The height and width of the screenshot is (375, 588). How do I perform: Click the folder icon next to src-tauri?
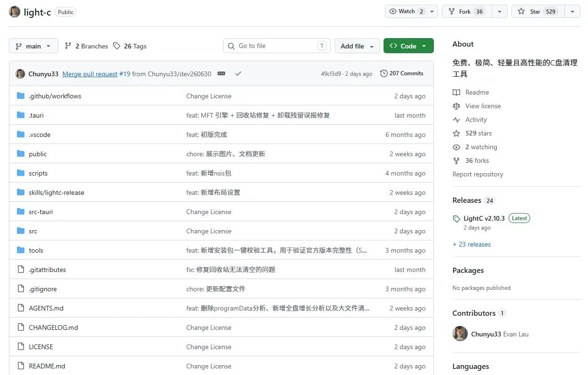20,212
